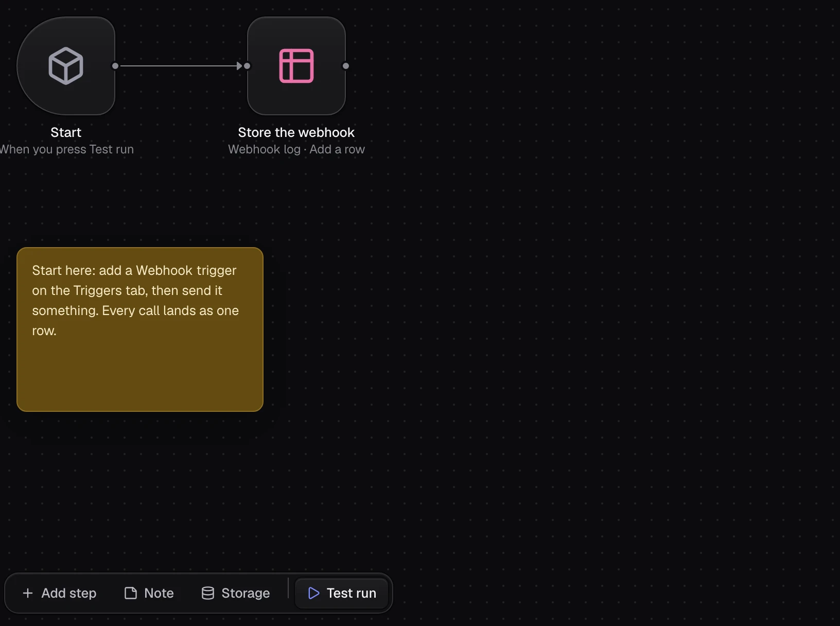Click the "Webhook log · Add a row" subtitle

[296, 149]
